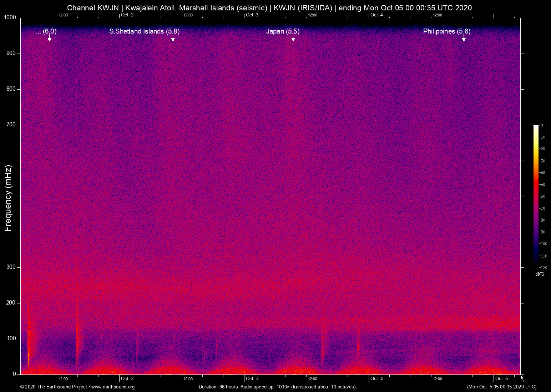Click the colorbar gradient strip
This screenshot has height=392, width=551.
coord(536,196)
